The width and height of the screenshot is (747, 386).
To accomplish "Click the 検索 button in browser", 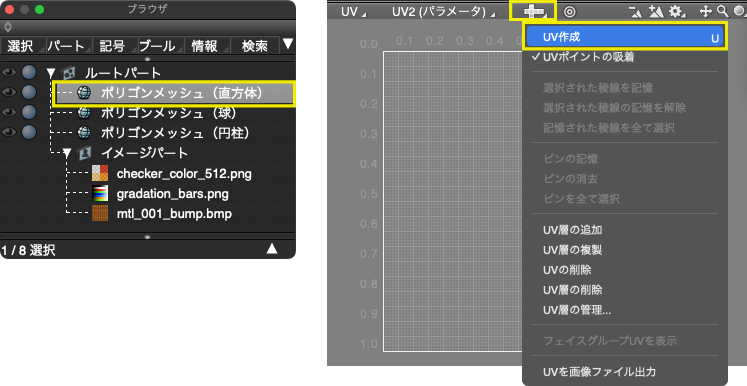I will 254,46.
